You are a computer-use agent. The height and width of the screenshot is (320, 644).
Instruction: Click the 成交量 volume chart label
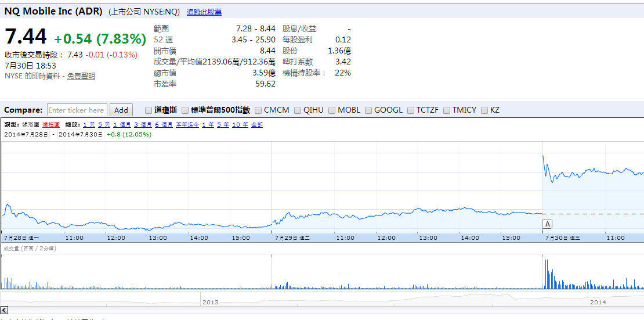pyautogui.click(x=30, y=249)
